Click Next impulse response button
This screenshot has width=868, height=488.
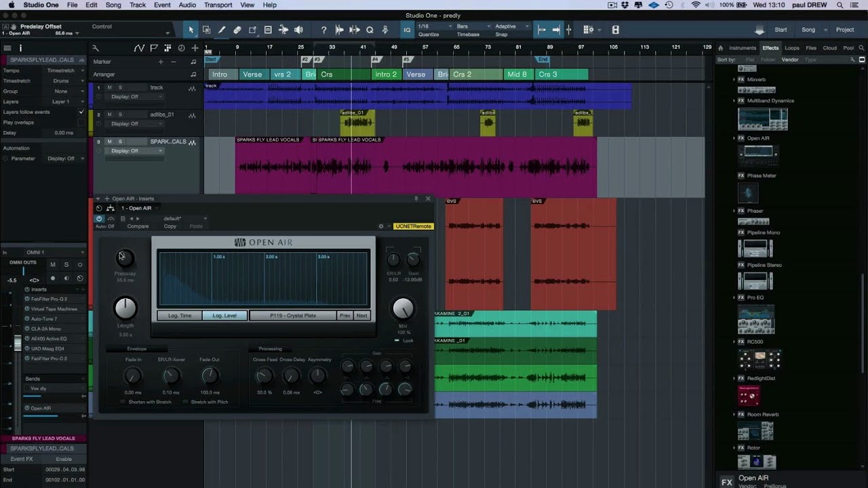[362, 315]
